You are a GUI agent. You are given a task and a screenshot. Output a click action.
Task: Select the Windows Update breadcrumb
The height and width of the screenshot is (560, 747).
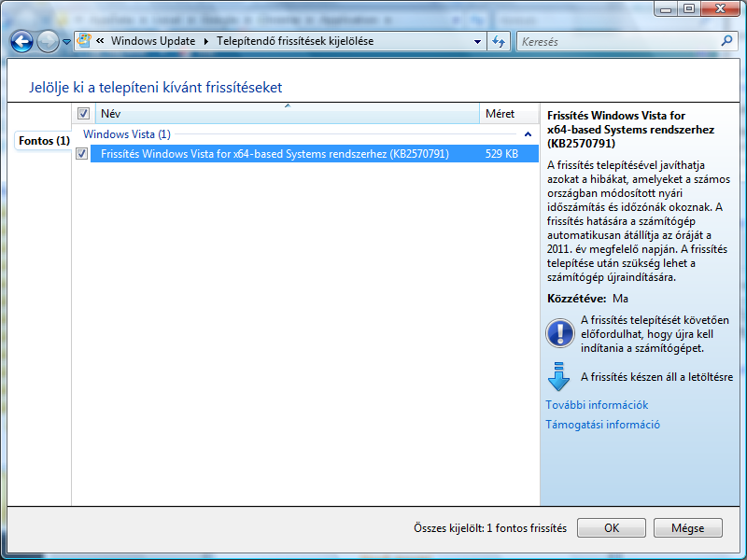[x=153, y=41]
